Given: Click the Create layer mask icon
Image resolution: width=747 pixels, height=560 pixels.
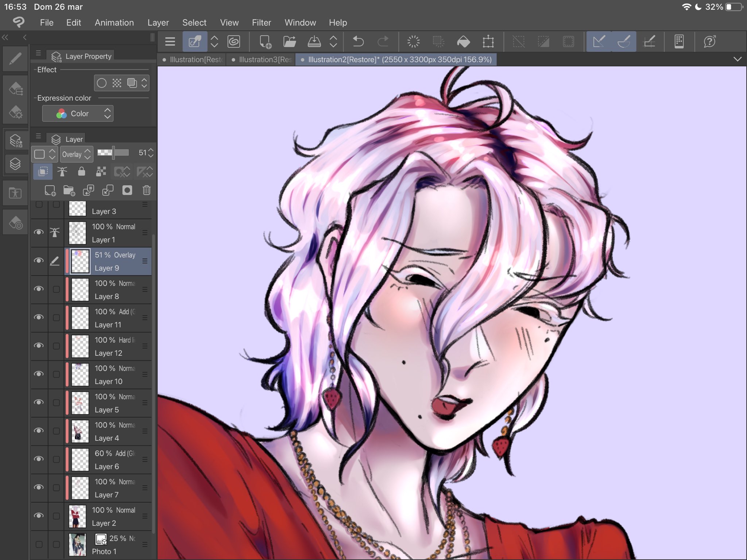Looking at the screenshot, I should 127,190.
